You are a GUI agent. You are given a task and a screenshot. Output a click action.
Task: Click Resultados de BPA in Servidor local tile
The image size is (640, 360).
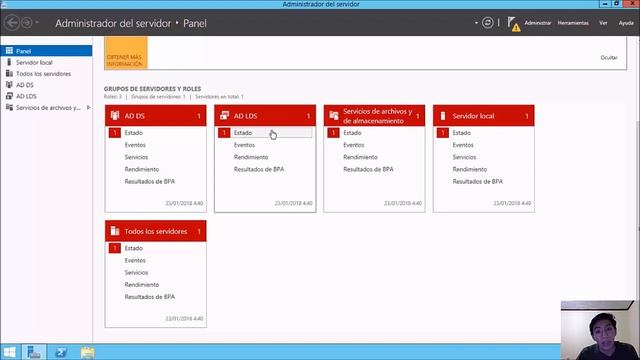pos(478,182)
